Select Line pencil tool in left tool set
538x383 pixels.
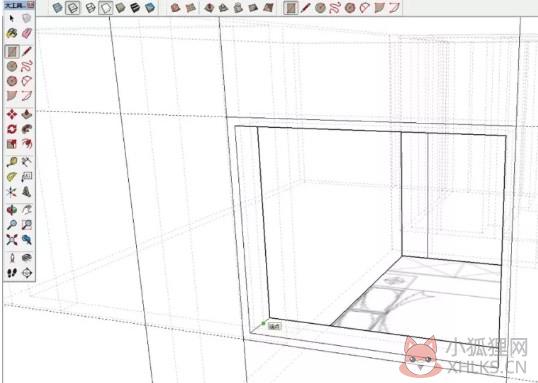(x=26, y=51)
